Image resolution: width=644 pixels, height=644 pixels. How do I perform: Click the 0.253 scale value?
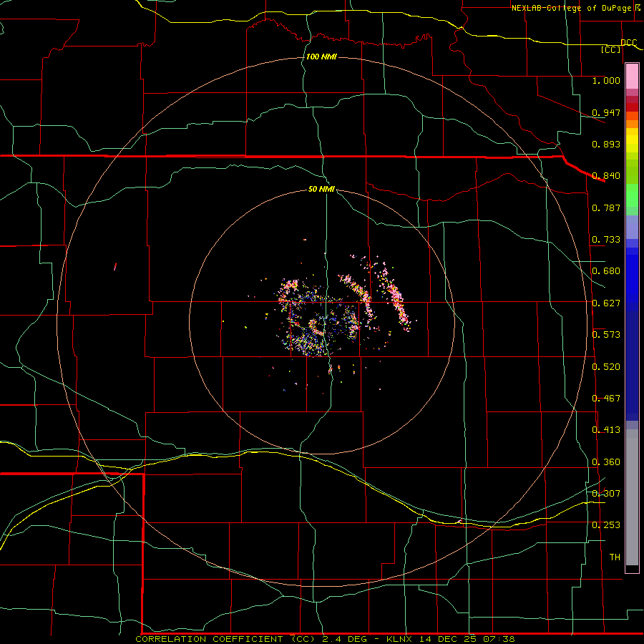tap(606, 525)
